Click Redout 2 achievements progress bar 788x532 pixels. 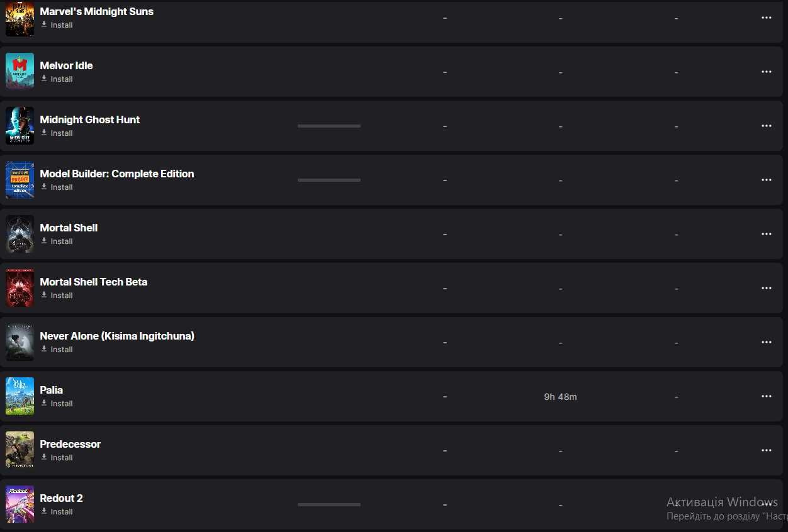pyautogui.click(x=329, y=504)
